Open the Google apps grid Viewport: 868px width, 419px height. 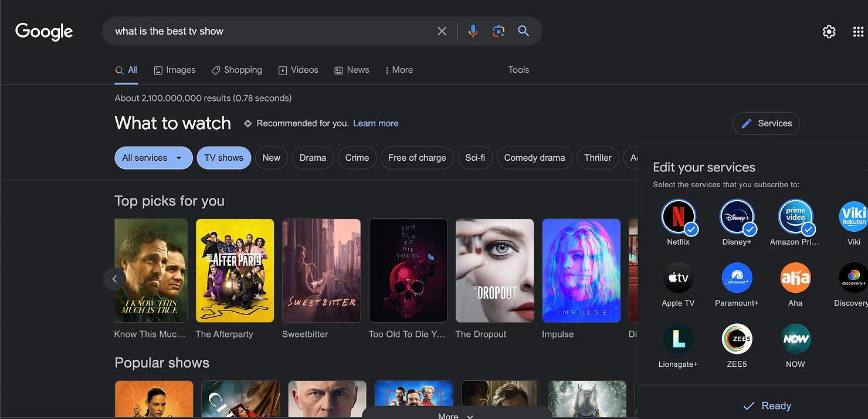[x=858, y=32]
